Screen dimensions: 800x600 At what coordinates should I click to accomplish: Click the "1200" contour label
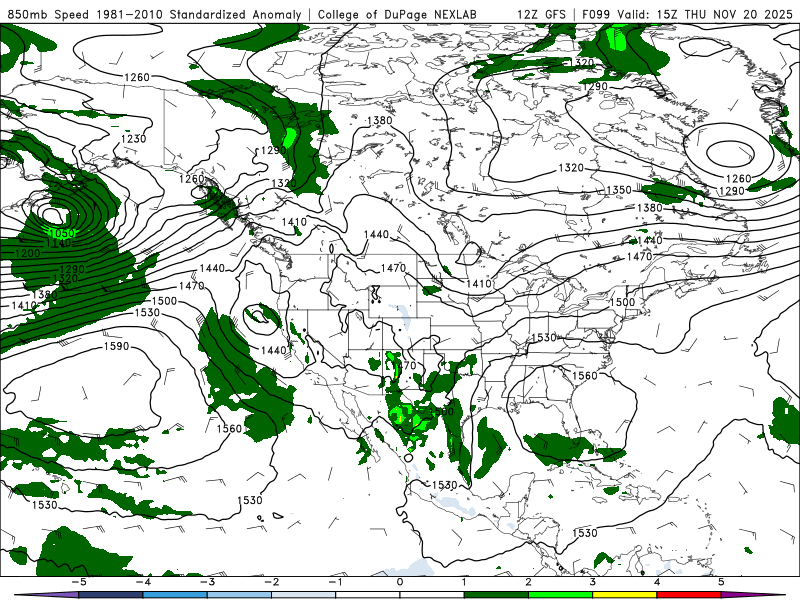[x=28, y=253]
